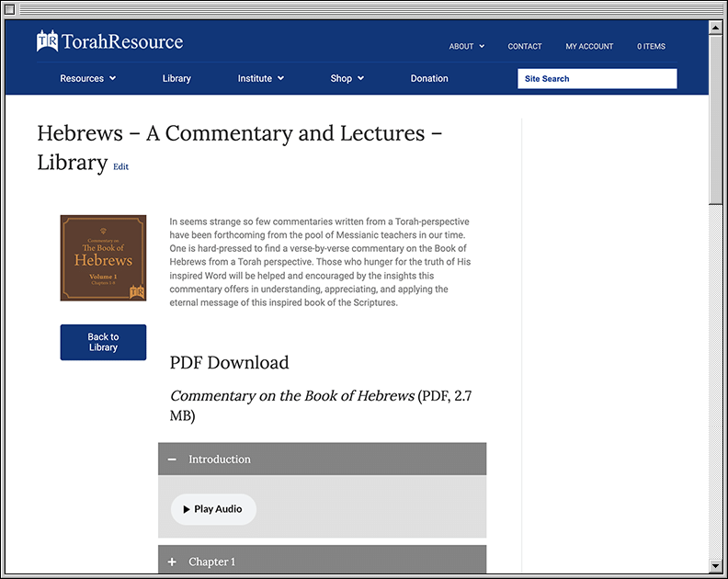Image resolution: width=728 pixels, height=579 pixels.
Task: Open the Hebrews book cover thumbnail
Action: 103,257
